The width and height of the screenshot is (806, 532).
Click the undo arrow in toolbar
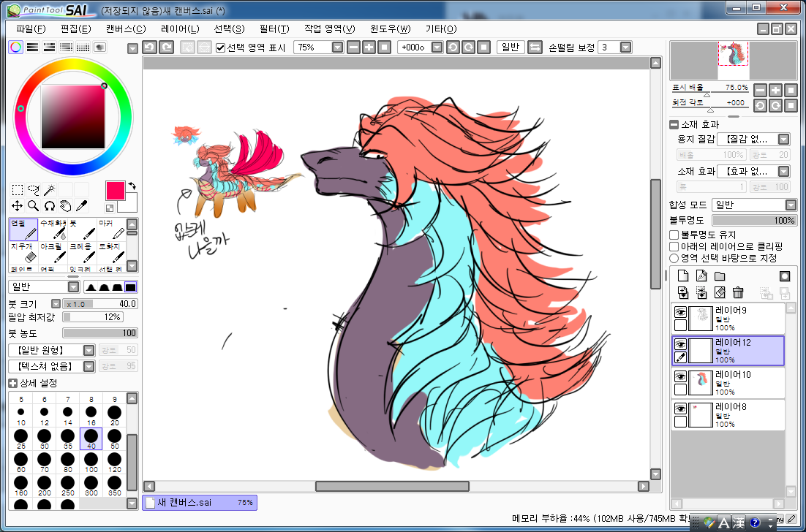tap(149, 47)
